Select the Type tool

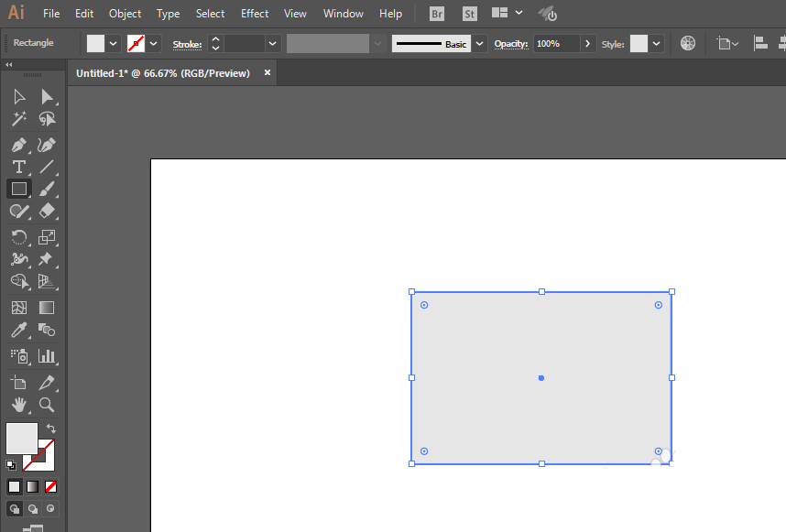tap(19, 167)
